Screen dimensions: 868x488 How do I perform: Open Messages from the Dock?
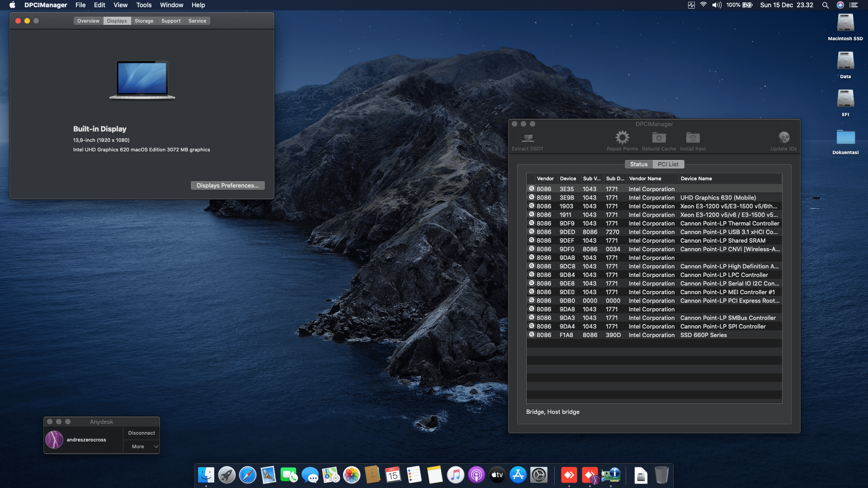(310, 475)
